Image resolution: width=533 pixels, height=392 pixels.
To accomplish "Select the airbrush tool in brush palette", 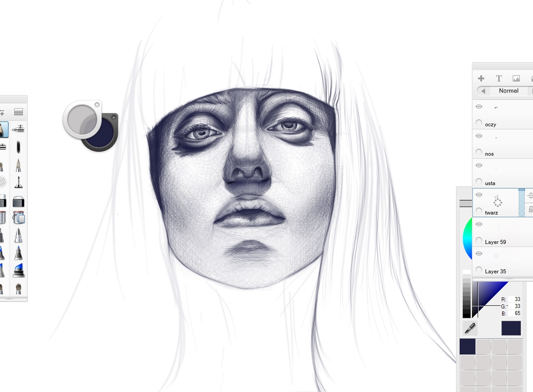I will (18, 129).
